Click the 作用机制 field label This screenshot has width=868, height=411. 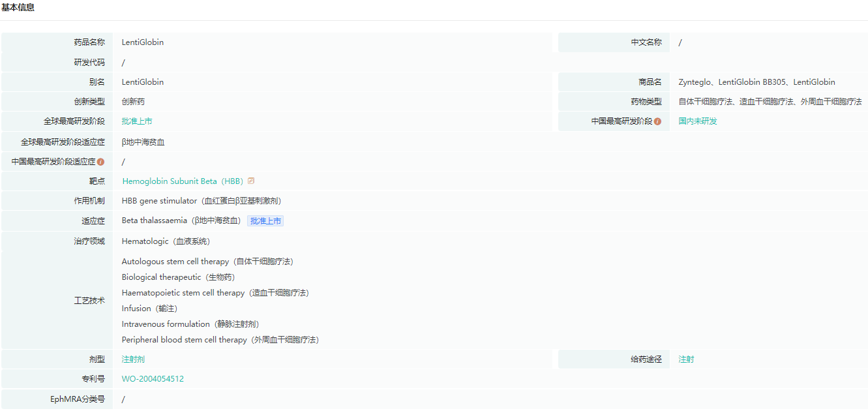(89, 201)
